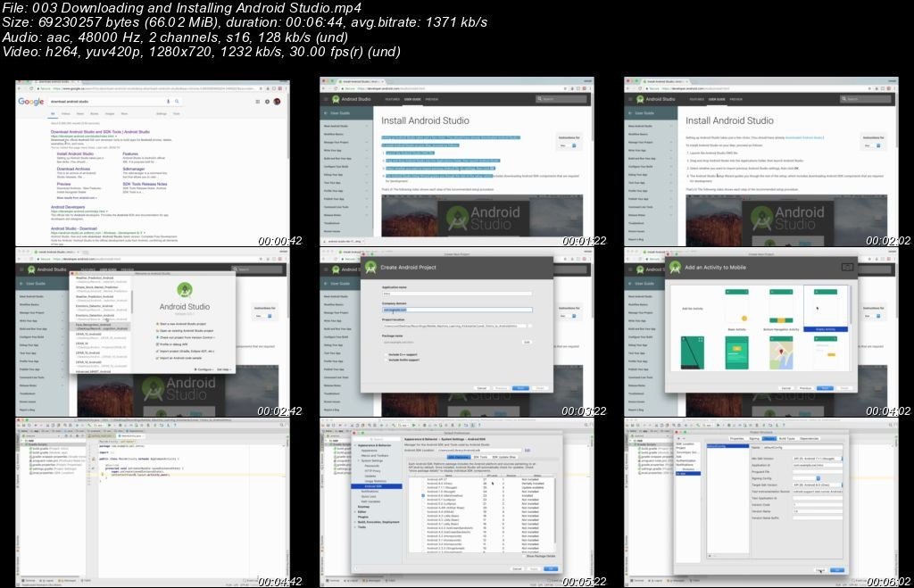Click User Guide back arrow in 00:01:22 frame
Image resolution: width=914 pixels, height=588 pixels.
tap(326, 113)
